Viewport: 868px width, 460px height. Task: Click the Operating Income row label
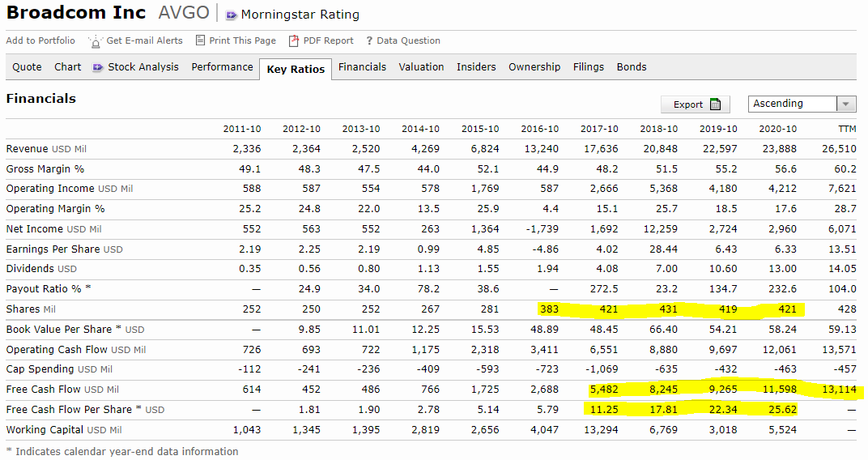[69, 189]
